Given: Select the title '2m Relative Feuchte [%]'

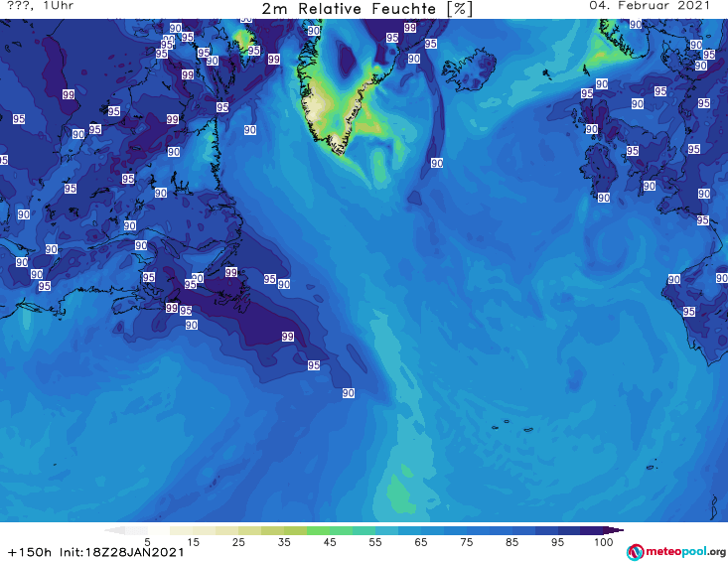Looking at the screenshot, I should [366, 9].
